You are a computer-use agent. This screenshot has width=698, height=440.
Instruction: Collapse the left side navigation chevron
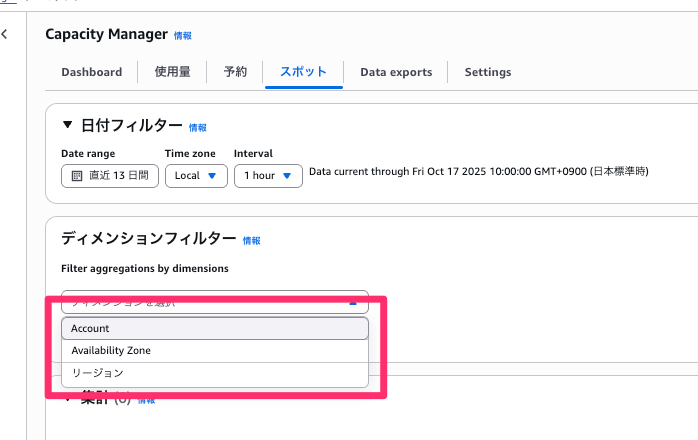(x=5, y=35)
